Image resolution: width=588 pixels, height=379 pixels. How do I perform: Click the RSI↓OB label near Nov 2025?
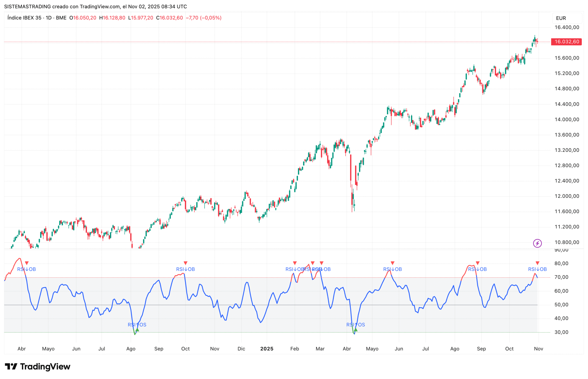click(537, 269)
